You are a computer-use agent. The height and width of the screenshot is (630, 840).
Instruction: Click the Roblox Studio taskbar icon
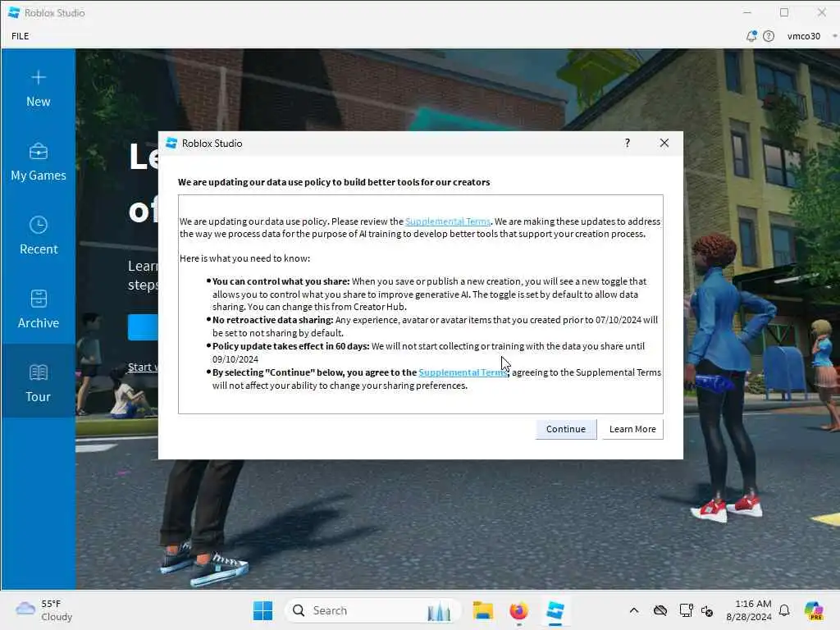pyautogui.click(x=555, y=610)
